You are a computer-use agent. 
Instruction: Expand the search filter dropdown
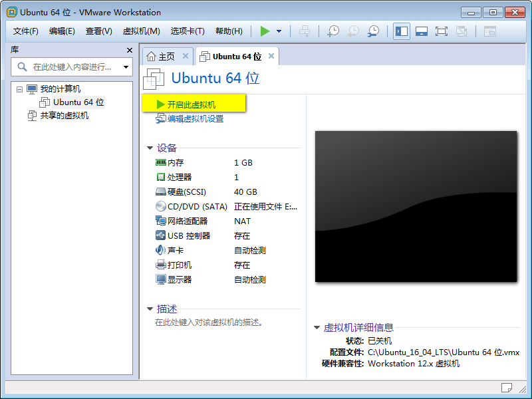click(126, 66)
